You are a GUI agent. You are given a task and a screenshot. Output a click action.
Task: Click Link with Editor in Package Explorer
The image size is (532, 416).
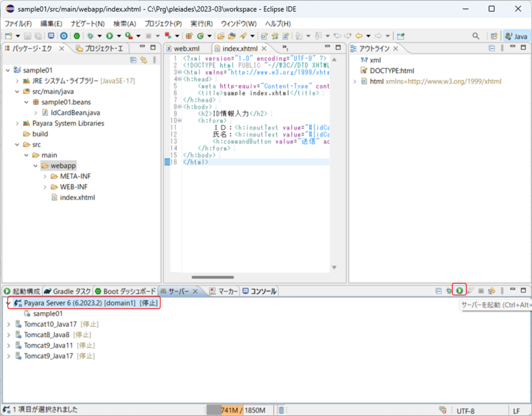click(144, 60)
